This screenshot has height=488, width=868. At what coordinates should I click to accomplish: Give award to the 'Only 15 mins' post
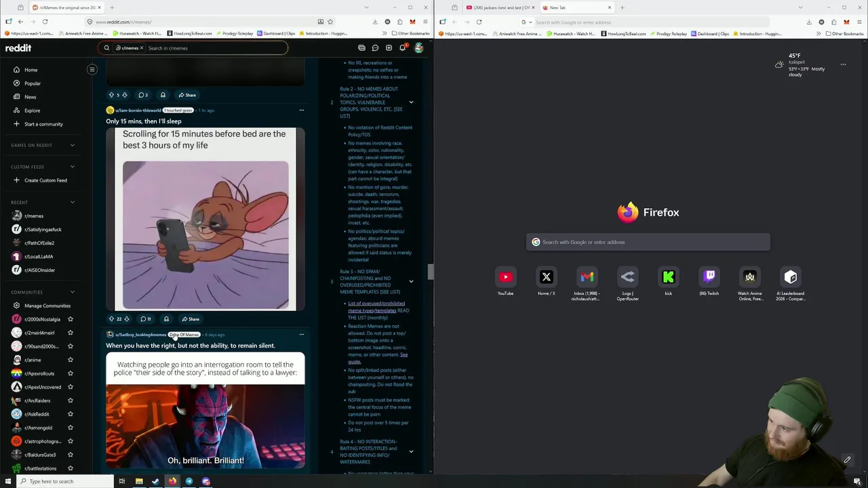point(166,319)
